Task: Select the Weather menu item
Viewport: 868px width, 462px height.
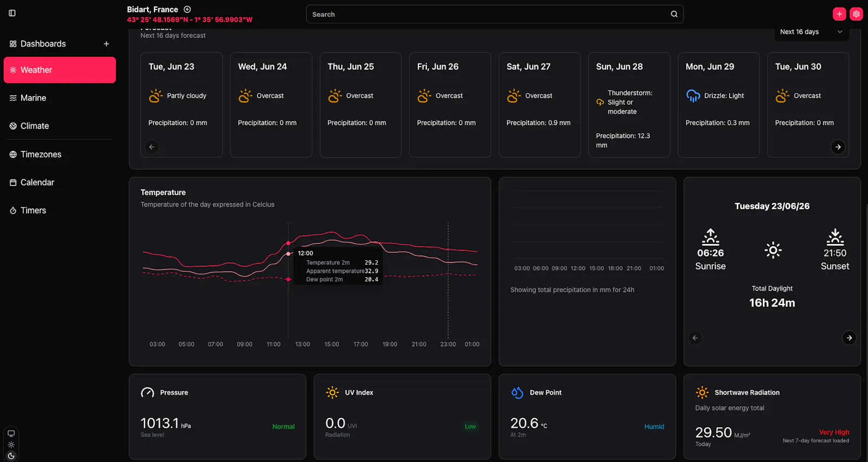Action: (60, 70)
